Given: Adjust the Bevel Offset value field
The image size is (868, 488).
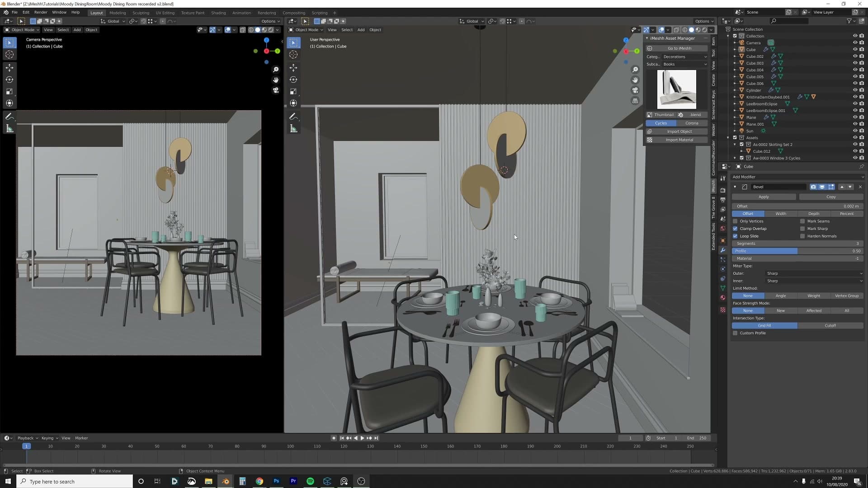Looking at the screenshot, I should click(x=797, y=206).
